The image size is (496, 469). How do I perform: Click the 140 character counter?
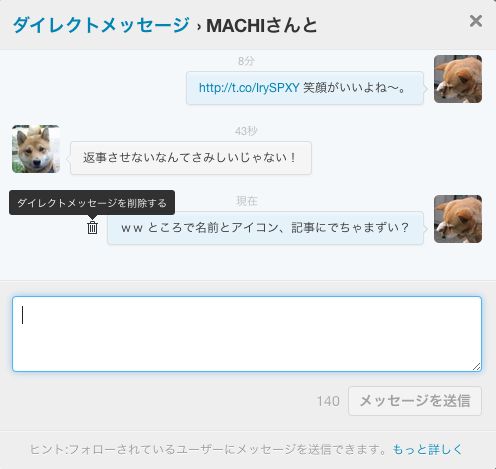click(x=328, y=401)
